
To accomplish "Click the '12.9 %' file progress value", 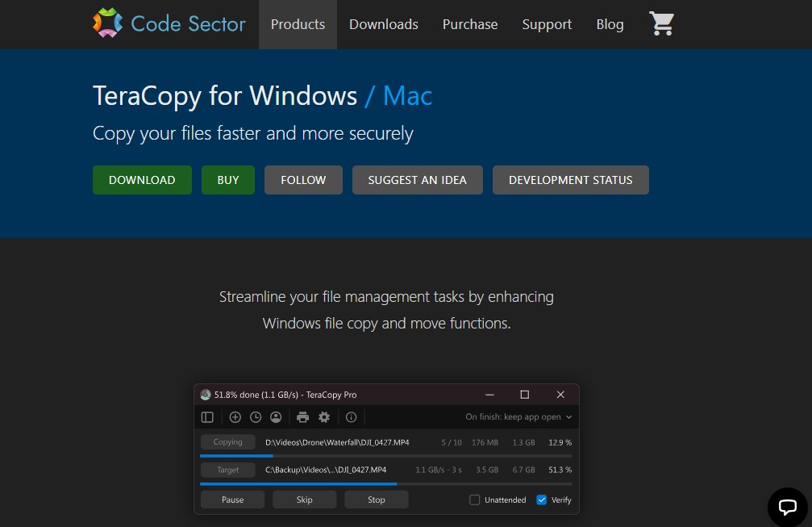I will pos(560,442).
